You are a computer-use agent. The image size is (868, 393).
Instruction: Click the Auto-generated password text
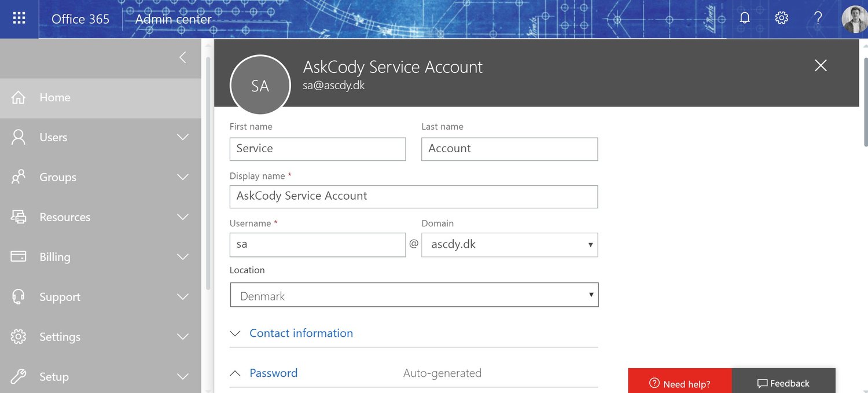442,373
